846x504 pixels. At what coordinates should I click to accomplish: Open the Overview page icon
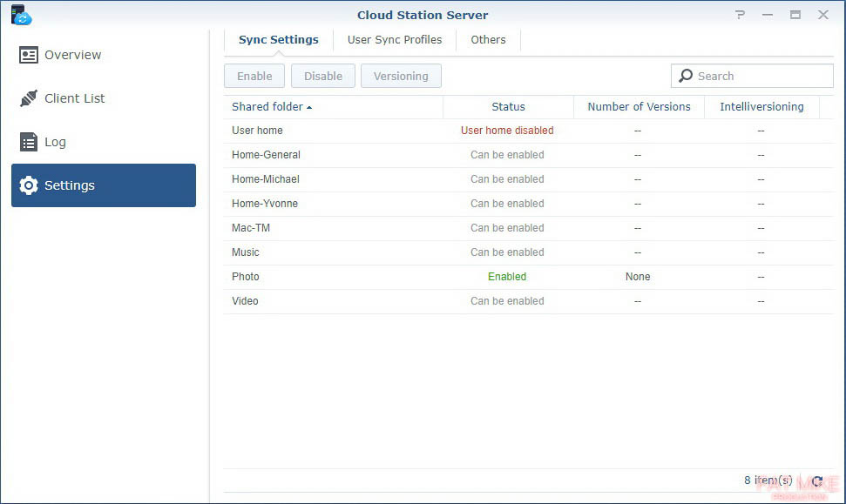point(29,55)
